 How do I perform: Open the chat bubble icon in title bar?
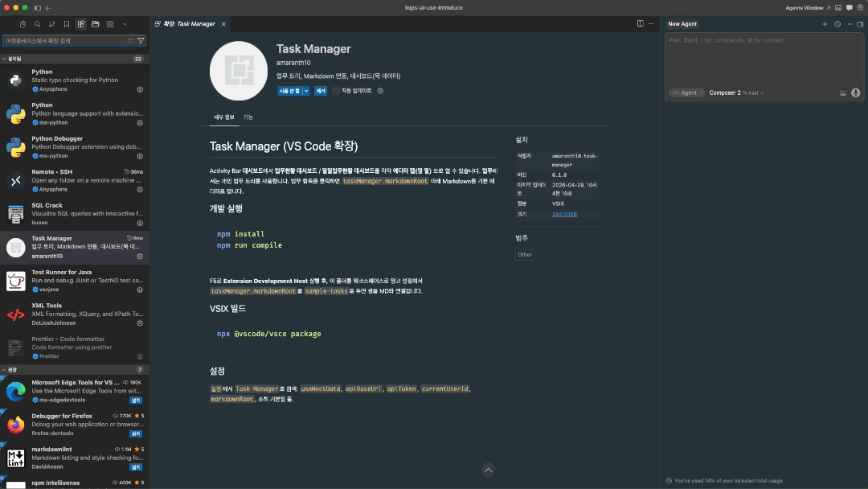click(850, 8)
